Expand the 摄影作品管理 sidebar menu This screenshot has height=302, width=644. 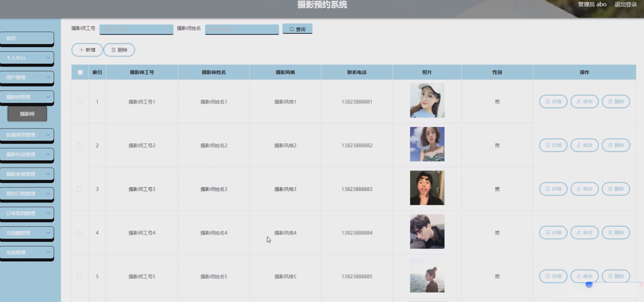click(x=27, y=154)
